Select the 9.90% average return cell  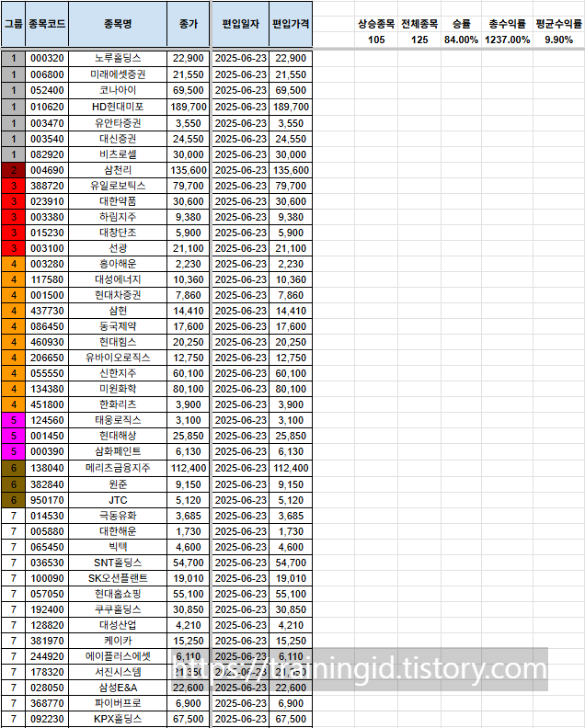point(558,40)
